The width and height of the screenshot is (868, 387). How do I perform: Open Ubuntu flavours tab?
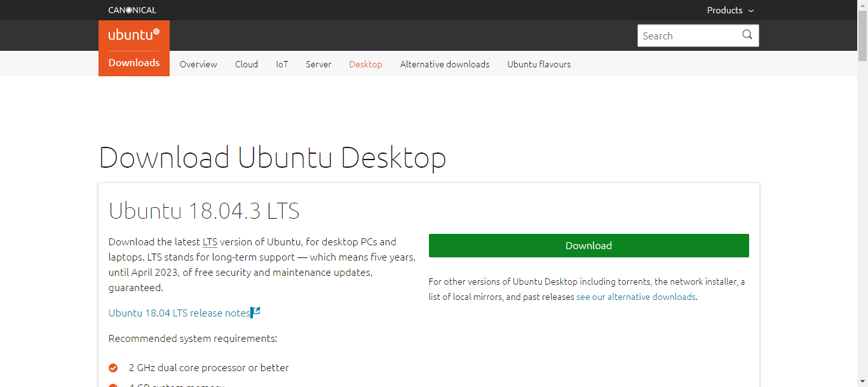(x=539, y=64)
